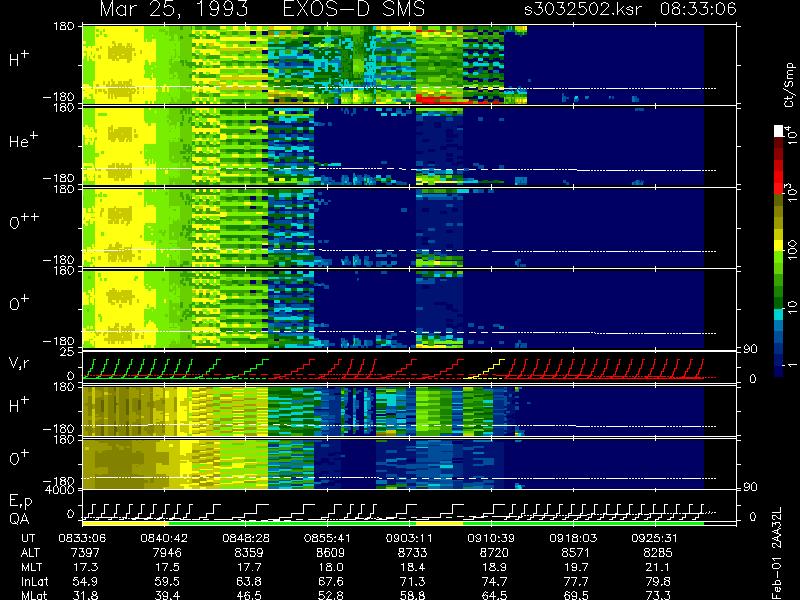
Task: Click the 'QA' label
Action: tap(19, 519)
